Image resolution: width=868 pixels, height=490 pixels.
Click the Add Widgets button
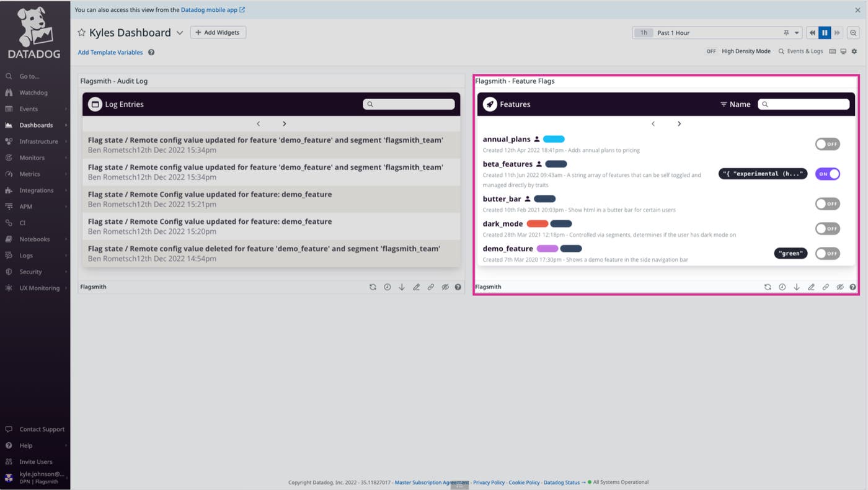coord(218,32)
